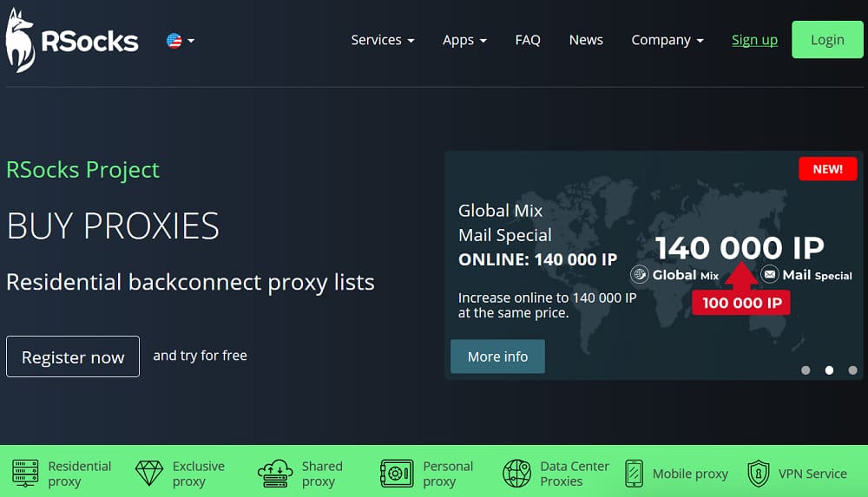Click the Exclusive proxy diamond icon

point(149,474)
